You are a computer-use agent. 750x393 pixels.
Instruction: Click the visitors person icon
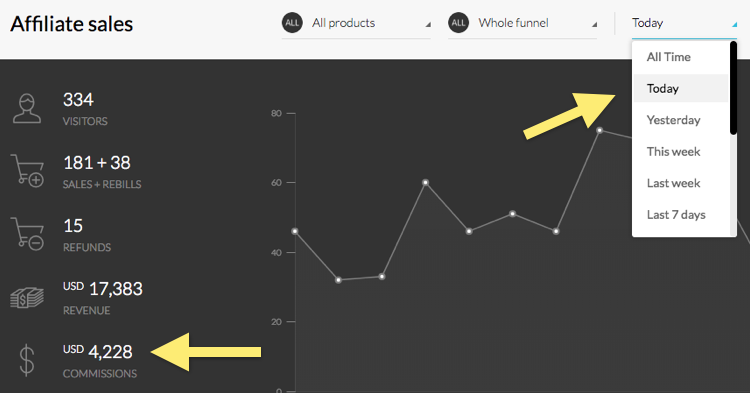[27, 109]
